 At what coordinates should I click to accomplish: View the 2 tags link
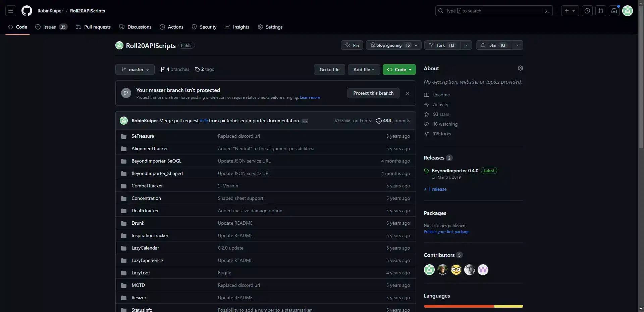(204, 69)
